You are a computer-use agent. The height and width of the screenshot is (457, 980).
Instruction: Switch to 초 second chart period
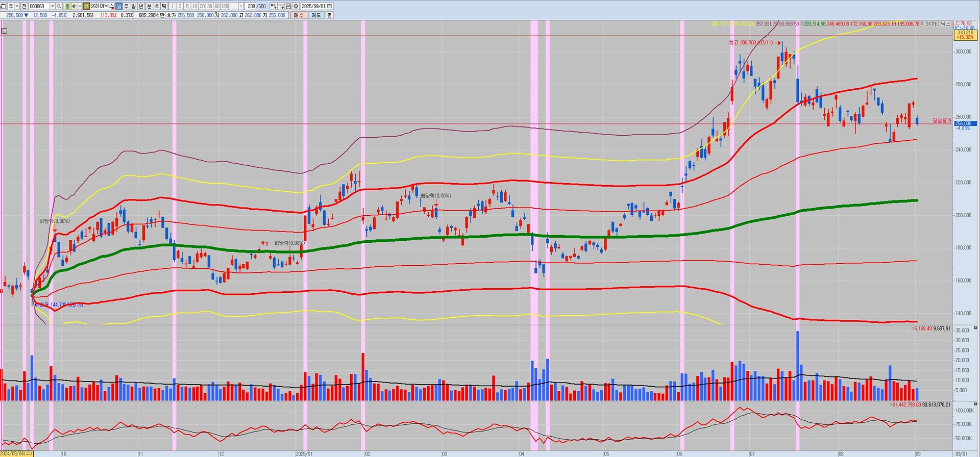click(157, 6)
